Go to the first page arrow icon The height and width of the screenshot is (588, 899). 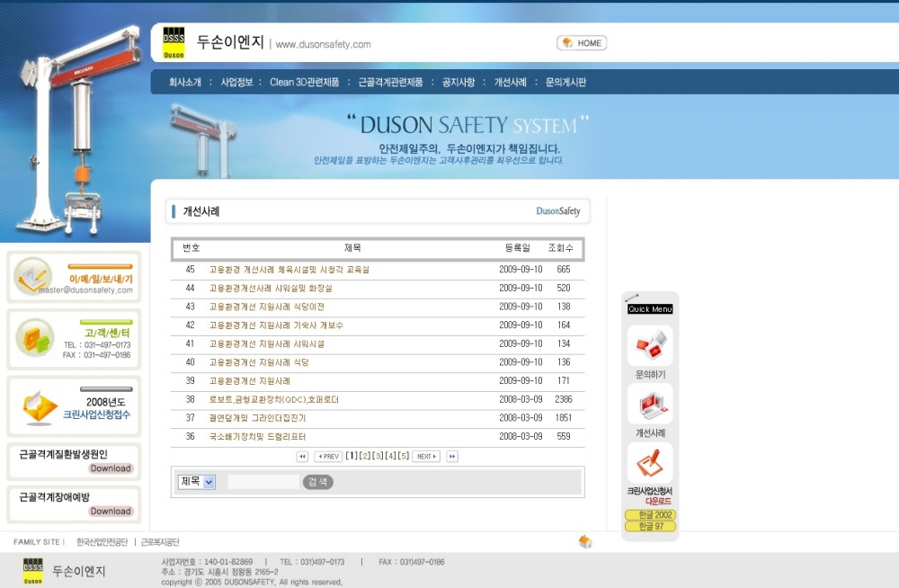tap(303, 457)
